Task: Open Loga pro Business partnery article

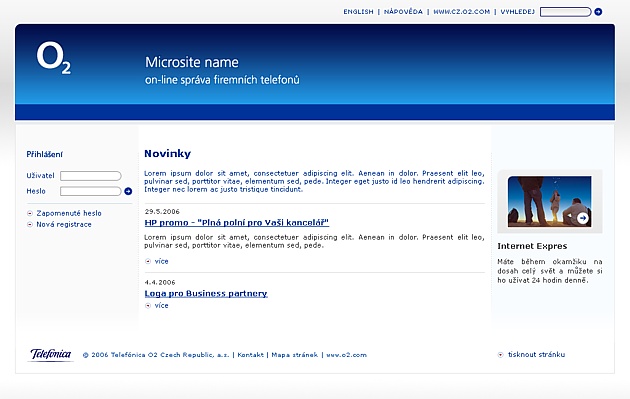Action: [x=206, y=294]
